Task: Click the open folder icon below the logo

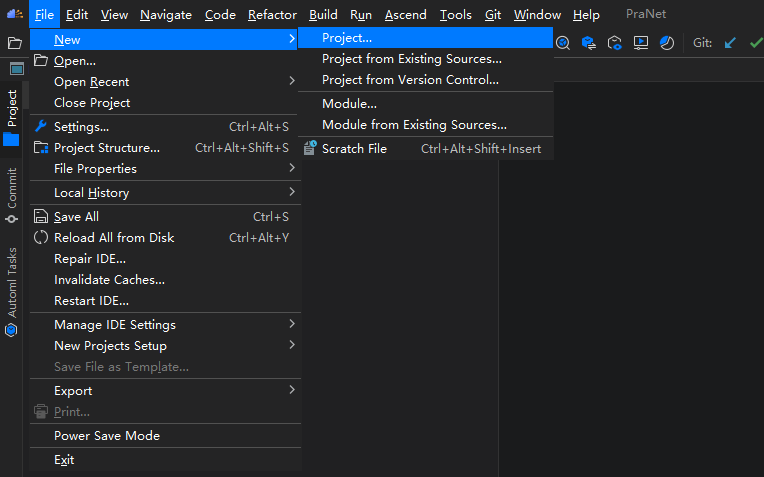Action: click(15, 43)
